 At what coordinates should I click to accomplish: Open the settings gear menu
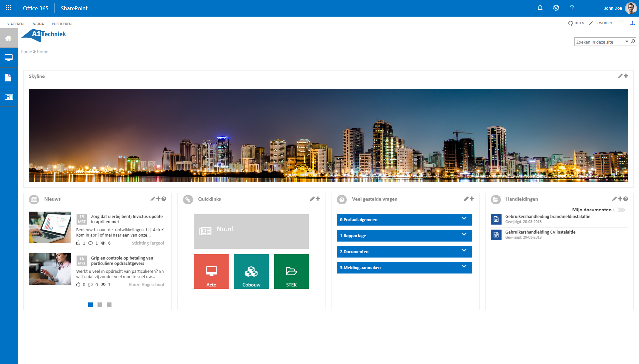coord(556,8)
